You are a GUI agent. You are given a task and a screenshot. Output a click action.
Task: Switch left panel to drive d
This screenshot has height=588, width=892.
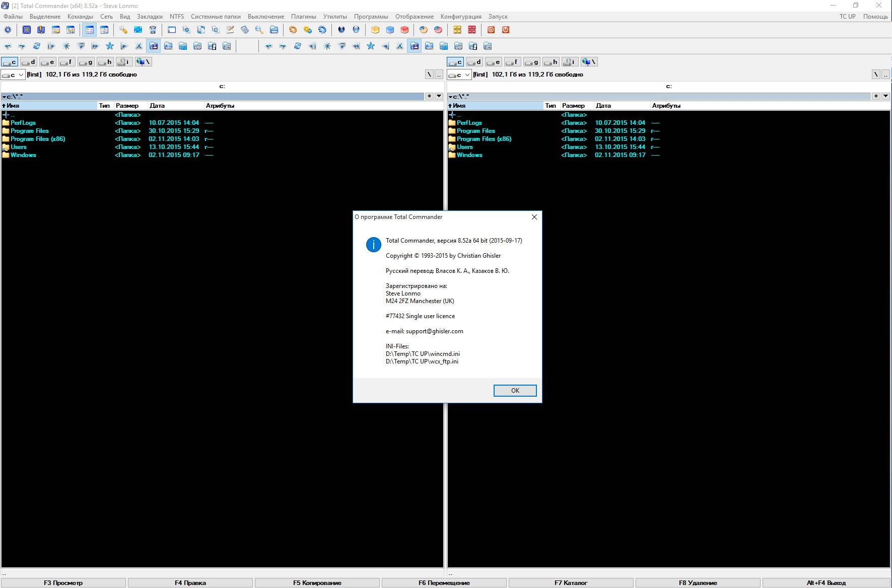tap(29, 62)
